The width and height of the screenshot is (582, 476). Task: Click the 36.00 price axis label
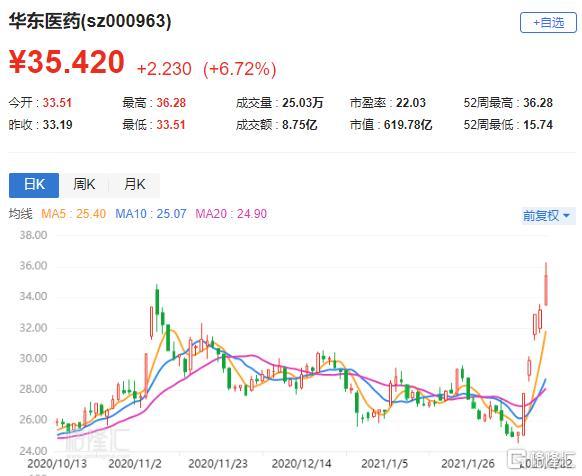pyautogui.click(x=33, y=266)
